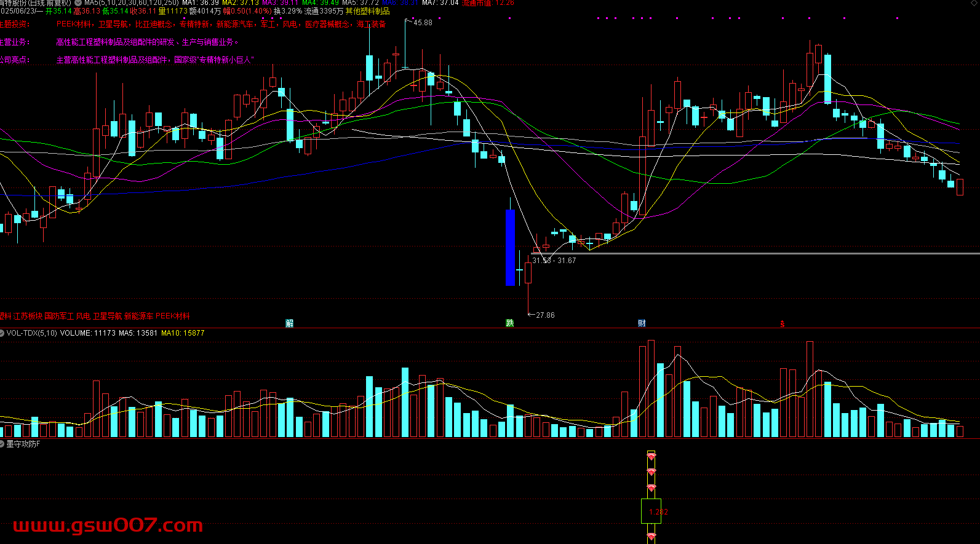Click the red S signal marker
The height and width of the screenshot is (544, 980).
783,324
